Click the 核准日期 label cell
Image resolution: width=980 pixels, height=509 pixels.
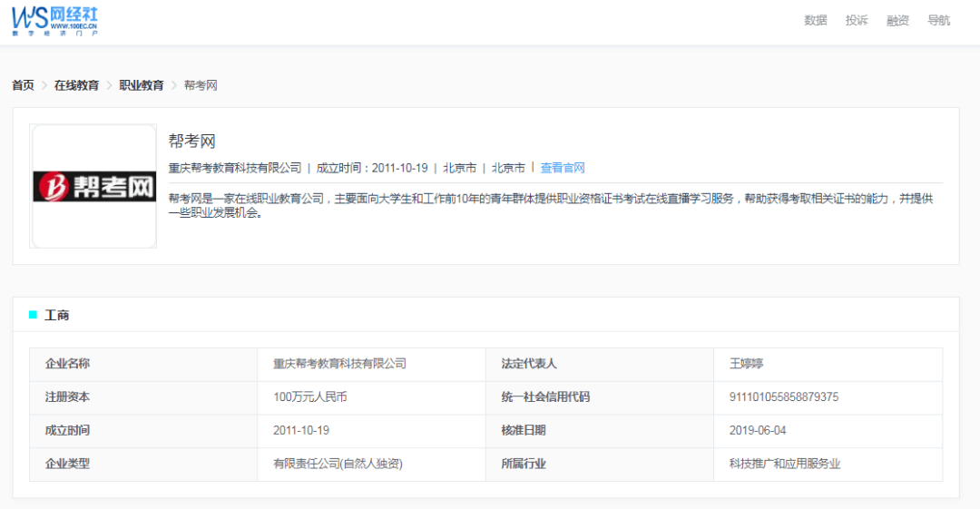coord(600,431)
